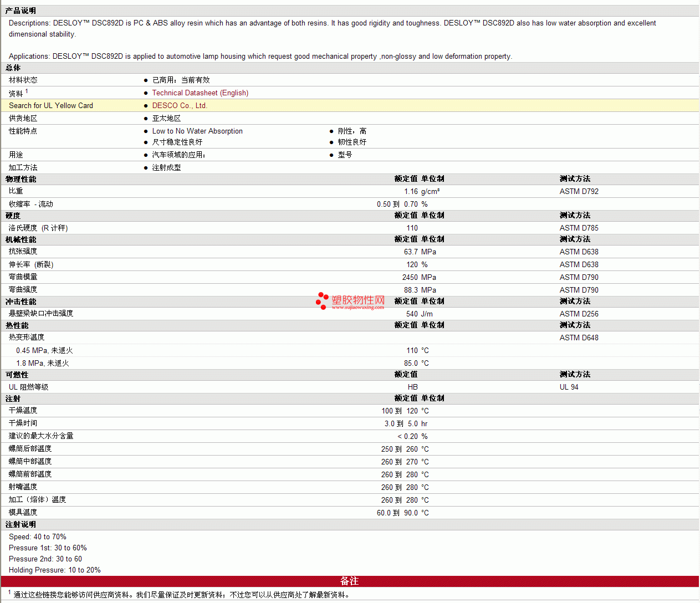This screenshot has width=700, height=603.
Task: Click the HB flammability rating value
Action: (x=413, y=387)
